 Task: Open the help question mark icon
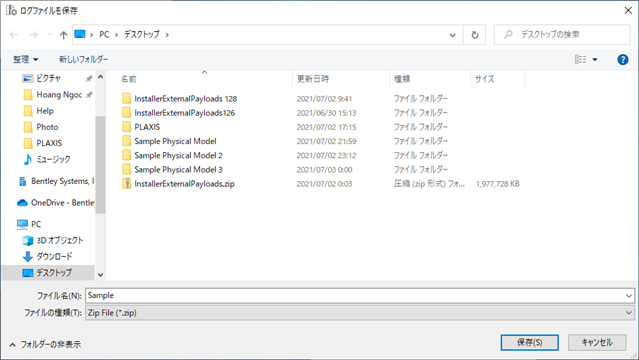coord(623,60)
